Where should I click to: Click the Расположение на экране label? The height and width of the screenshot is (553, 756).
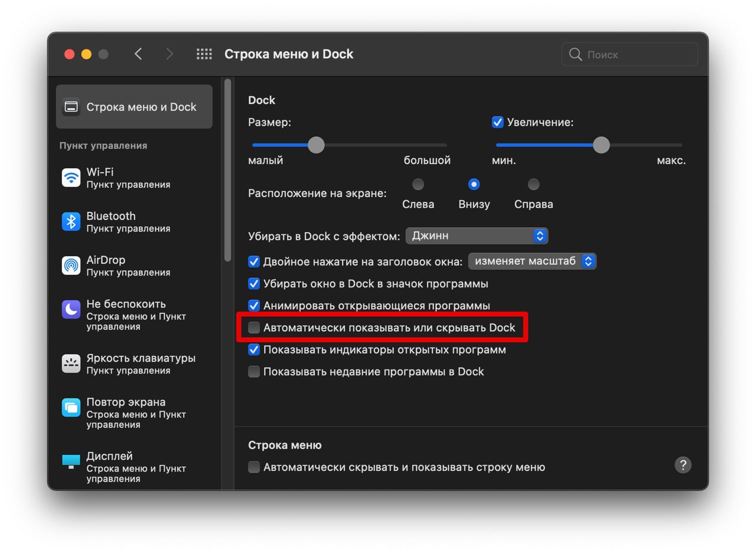pyautogui.click(x=317, y=194)
